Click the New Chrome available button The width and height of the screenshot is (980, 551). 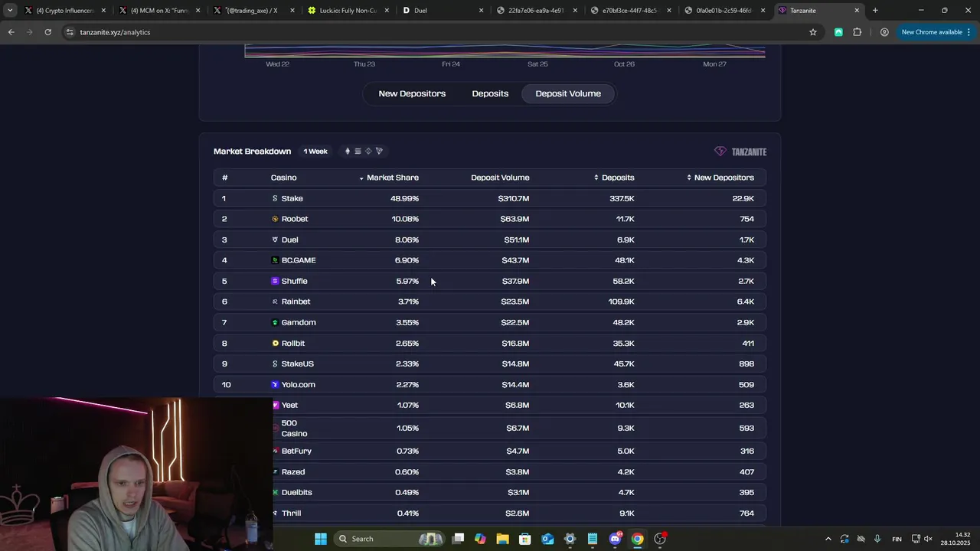point(932,32)
